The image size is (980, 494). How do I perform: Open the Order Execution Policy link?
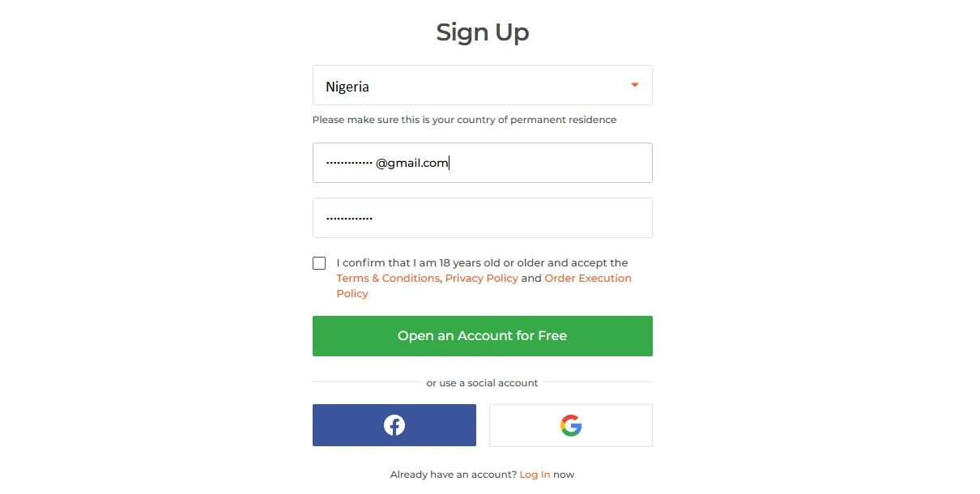(x=587, y=279)
